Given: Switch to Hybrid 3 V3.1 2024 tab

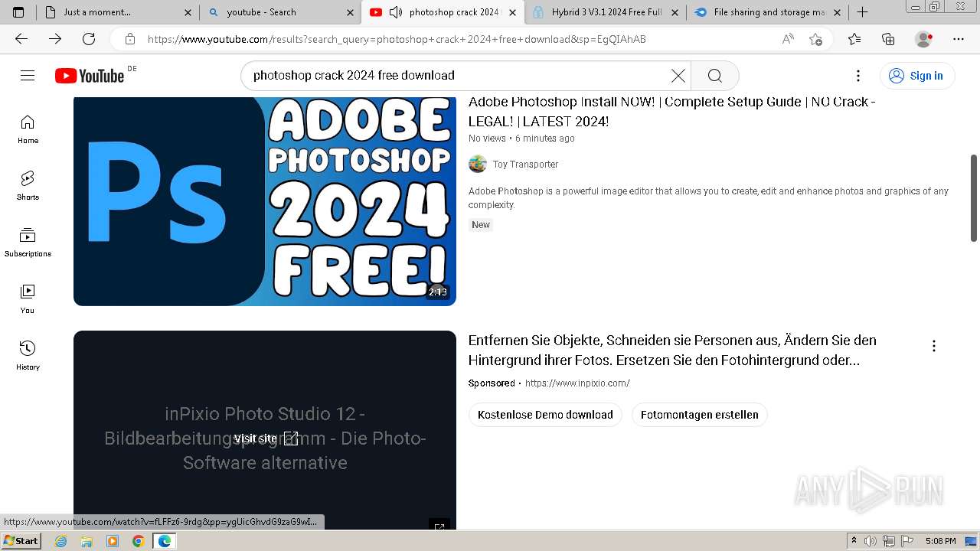Looking at the screenshot, I should [605, 12].
